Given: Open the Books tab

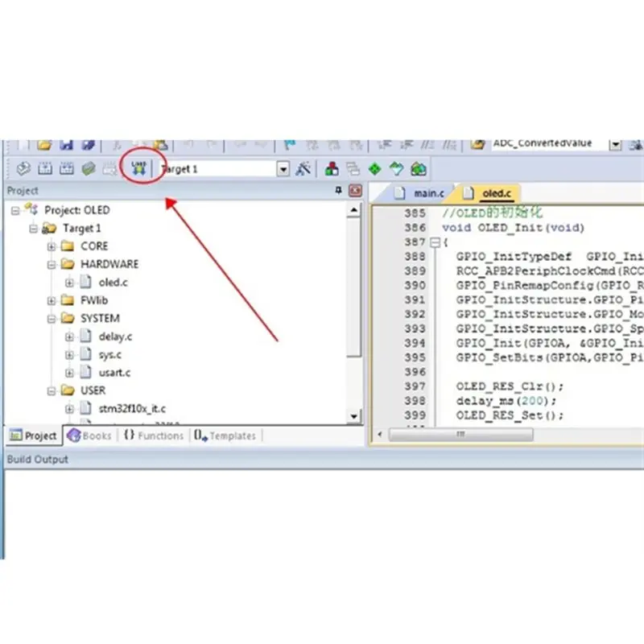Looking at the screenshot, I should (89, 436).
